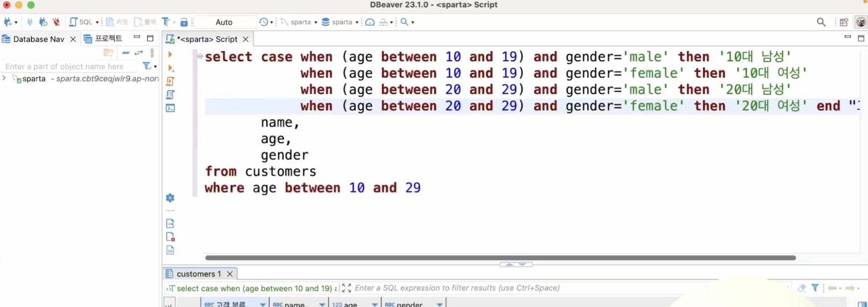Open the navigator view menu dots
The image size is (868, 307).
[x=152, y=53]
